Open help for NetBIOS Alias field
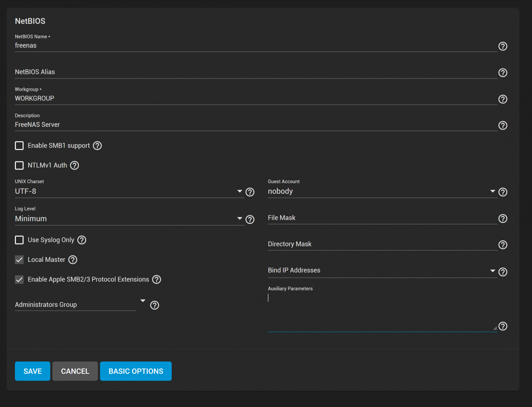 coord(503,73)
